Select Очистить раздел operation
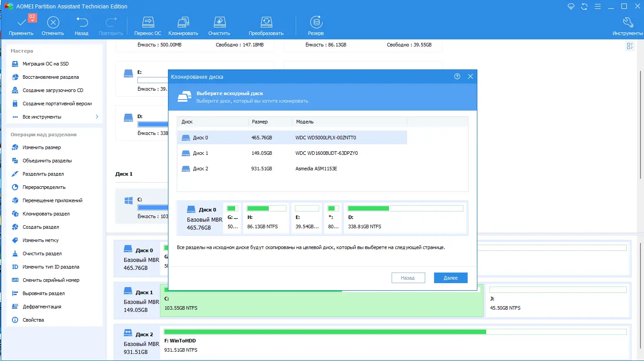This screenshot has width=644, height=361. (42, 253)
